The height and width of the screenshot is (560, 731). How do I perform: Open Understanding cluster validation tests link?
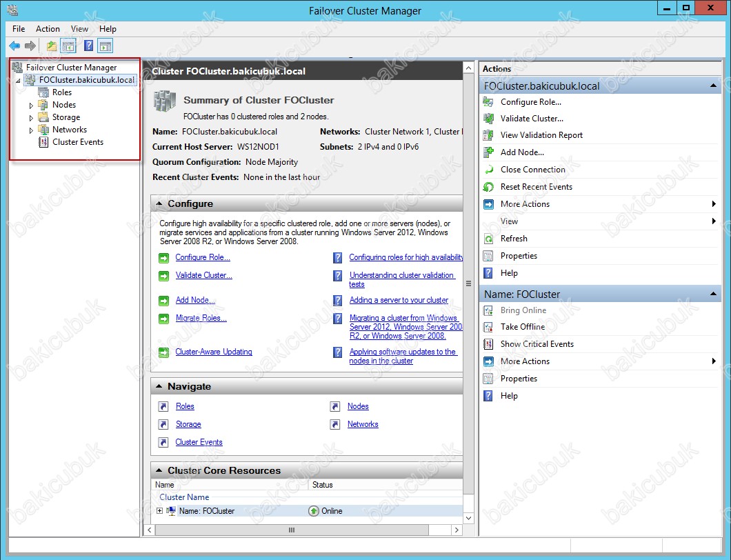pyautogui.click(x=402, y=280)
